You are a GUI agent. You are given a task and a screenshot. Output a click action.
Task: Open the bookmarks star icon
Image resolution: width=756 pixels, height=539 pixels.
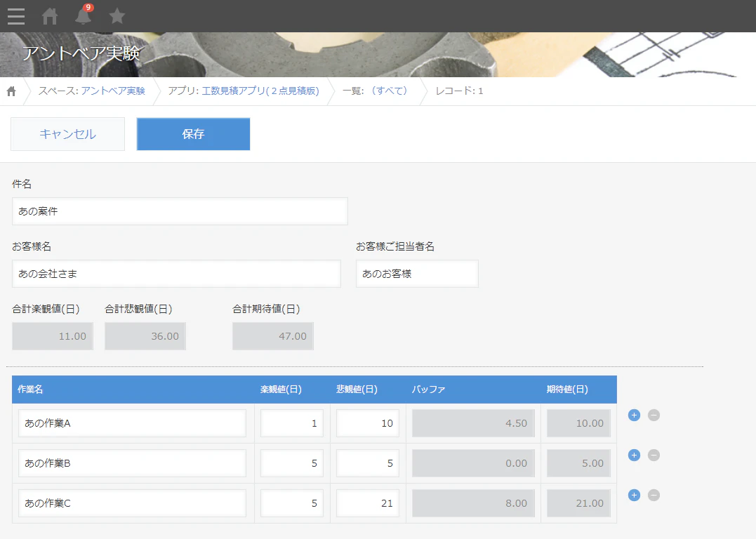pyautogui.click(x=117, y=16)
